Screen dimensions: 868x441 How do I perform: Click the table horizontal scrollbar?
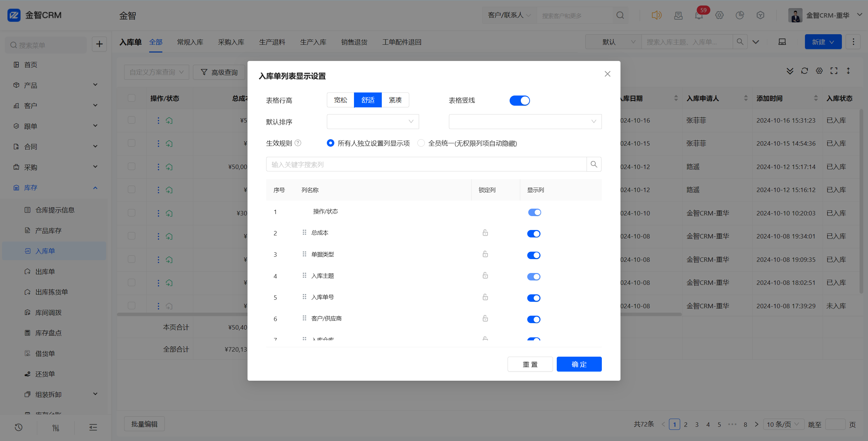click(x=399, y=314)
